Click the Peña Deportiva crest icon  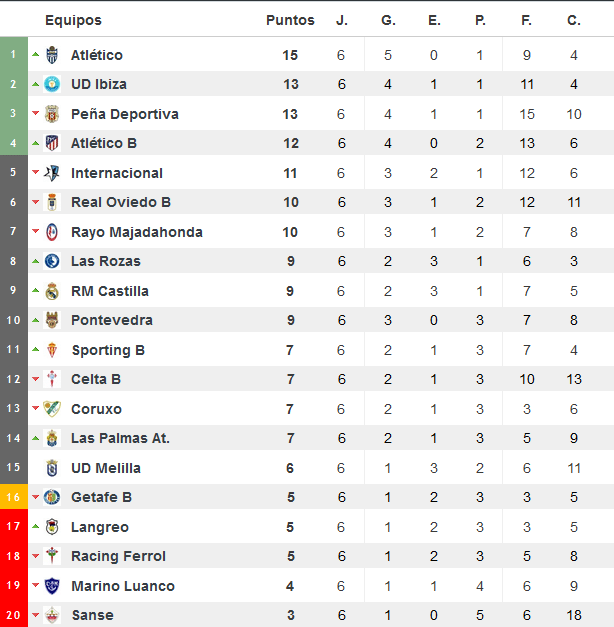[x=52, y=114]
